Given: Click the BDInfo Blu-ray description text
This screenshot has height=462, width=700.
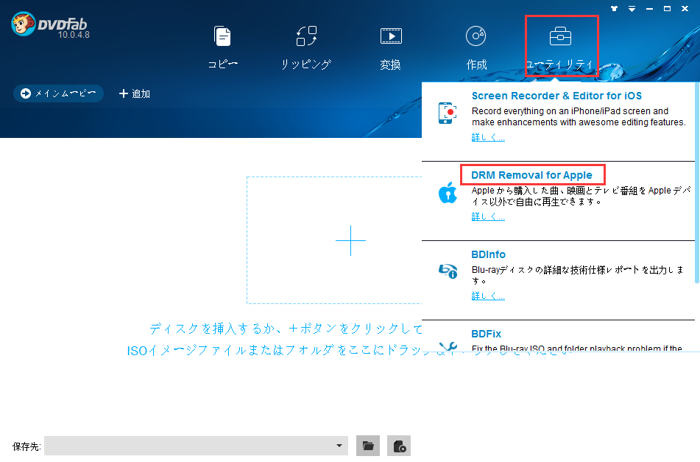Looking at the screenshot, I should (x=578, y=275).
